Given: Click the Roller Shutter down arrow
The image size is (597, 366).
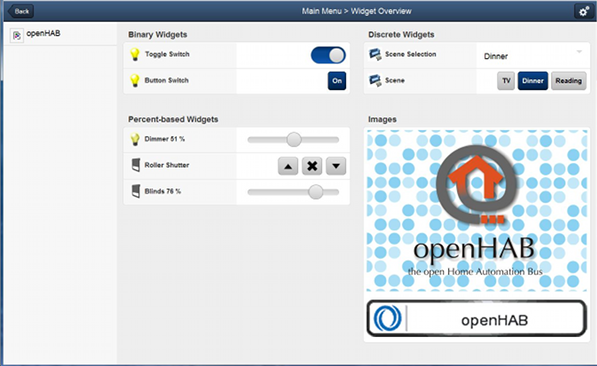Looking at the screenshot, I should coord(336,166).
